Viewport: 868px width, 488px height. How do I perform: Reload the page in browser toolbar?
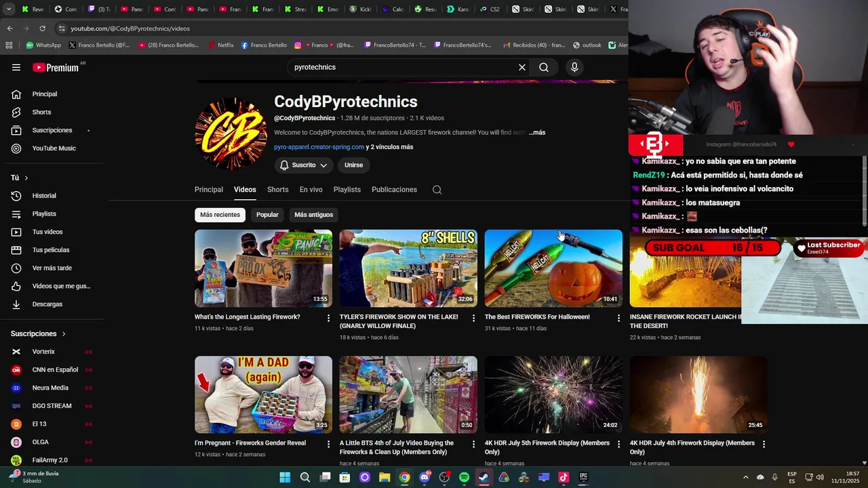pyautogui.click(x=42, y=28)
